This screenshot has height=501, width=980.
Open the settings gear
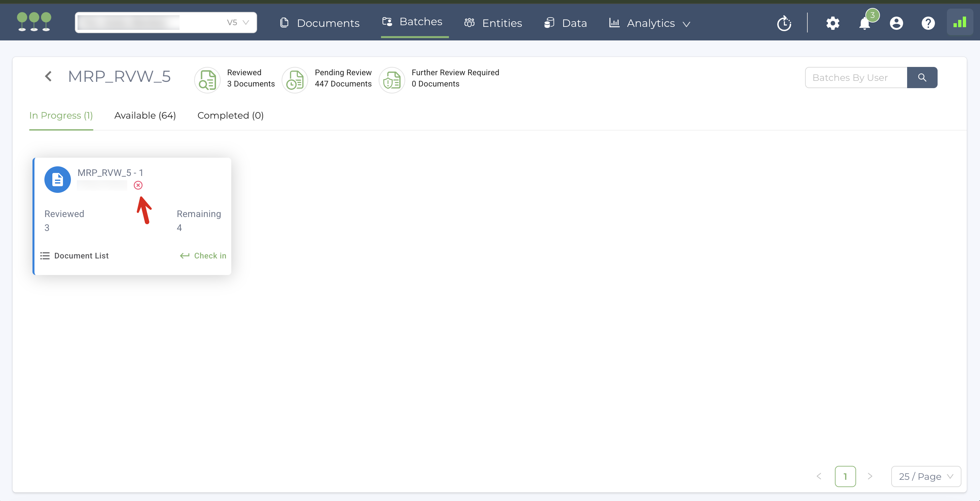832,24
